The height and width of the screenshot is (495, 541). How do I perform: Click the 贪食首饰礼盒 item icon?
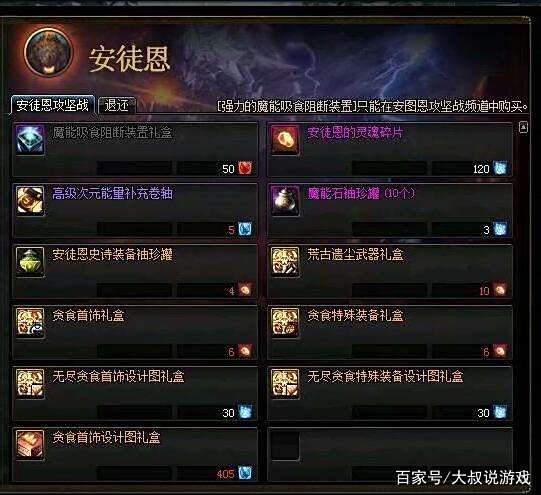pos(30,323)
